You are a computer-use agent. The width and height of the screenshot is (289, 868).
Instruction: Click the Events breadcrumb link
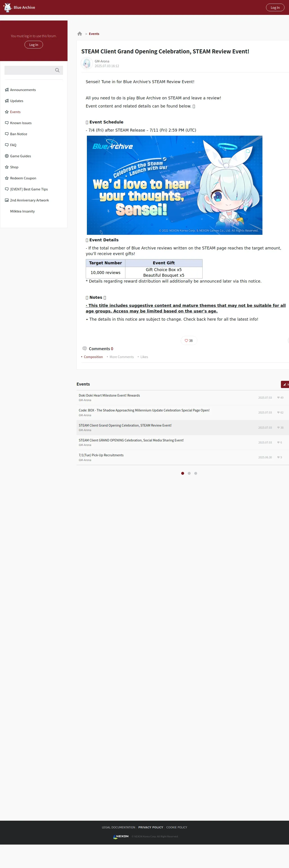tap(94, 34)
